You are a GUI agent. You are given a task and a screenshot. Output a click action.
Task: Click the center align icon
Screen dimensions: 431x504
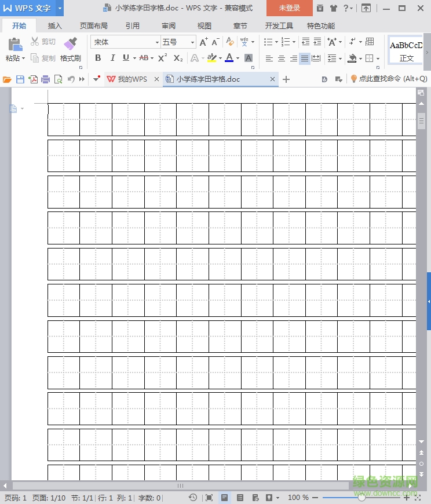281,59
